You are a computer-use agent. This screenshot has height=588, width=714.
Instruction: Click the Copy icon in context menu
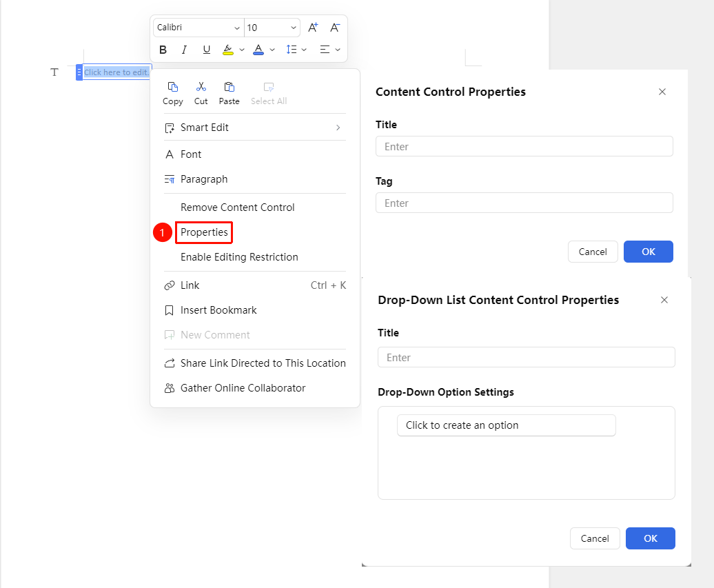(173, 87)
